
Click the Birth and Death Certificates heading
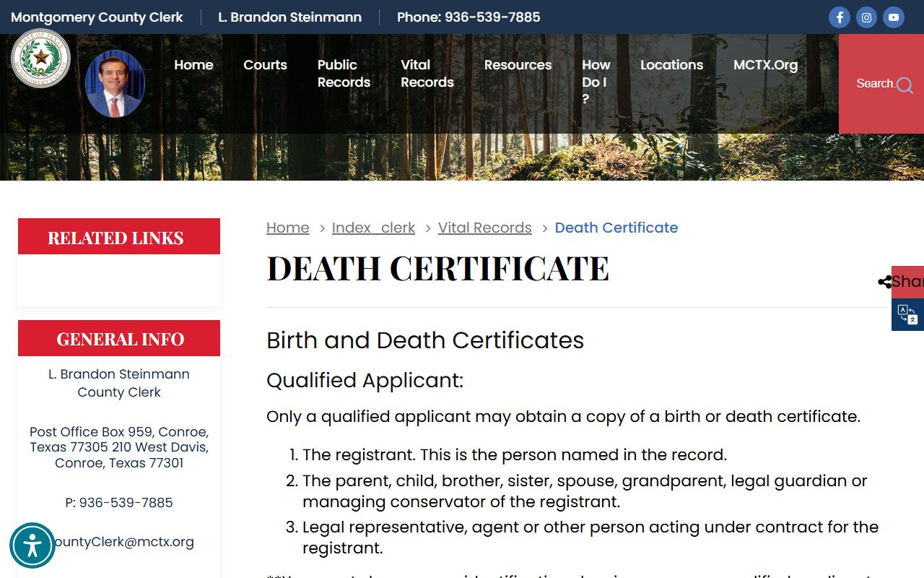coord(425,340)
